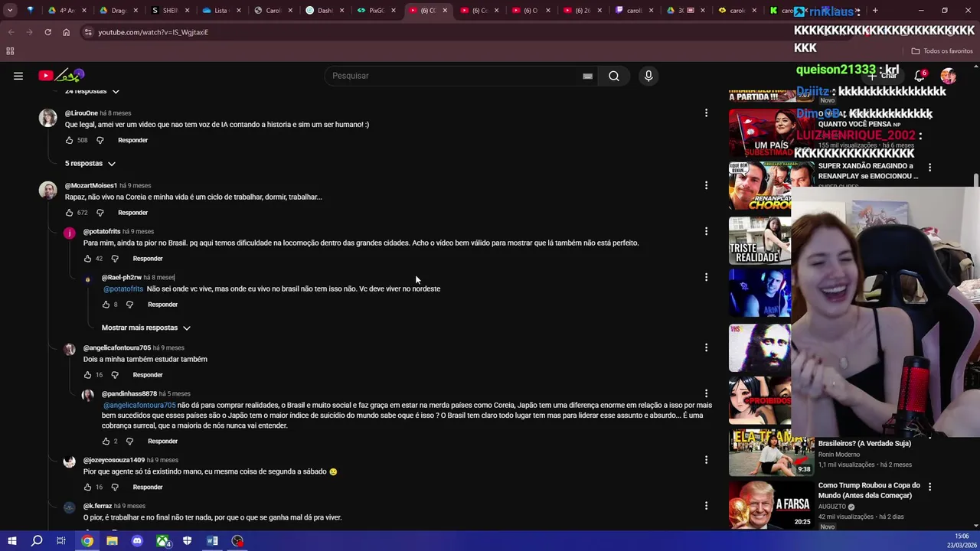Reply to the @Rael-ph2rw comment
The width and height of the screenshot is (980, 551).
(162, 305)
